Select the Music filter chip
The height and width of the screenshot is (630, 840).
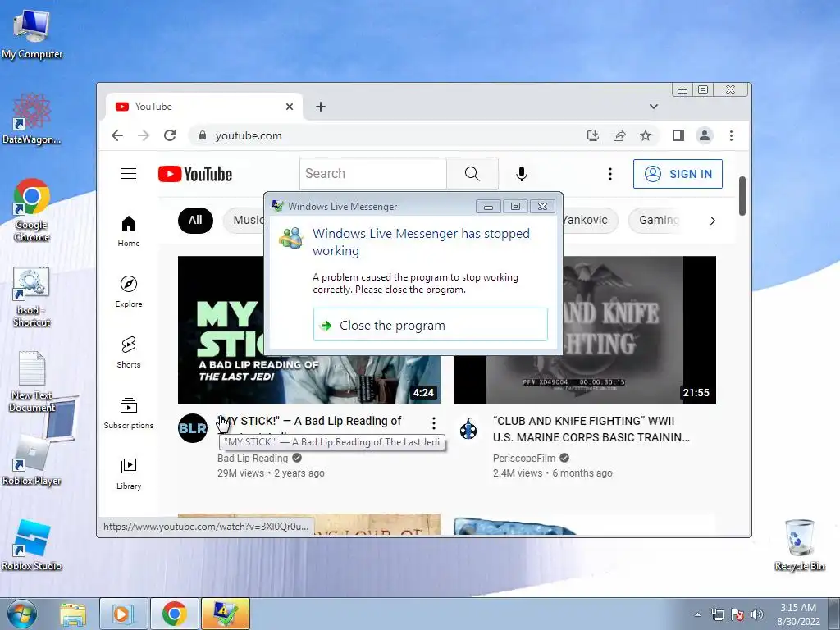244,220
